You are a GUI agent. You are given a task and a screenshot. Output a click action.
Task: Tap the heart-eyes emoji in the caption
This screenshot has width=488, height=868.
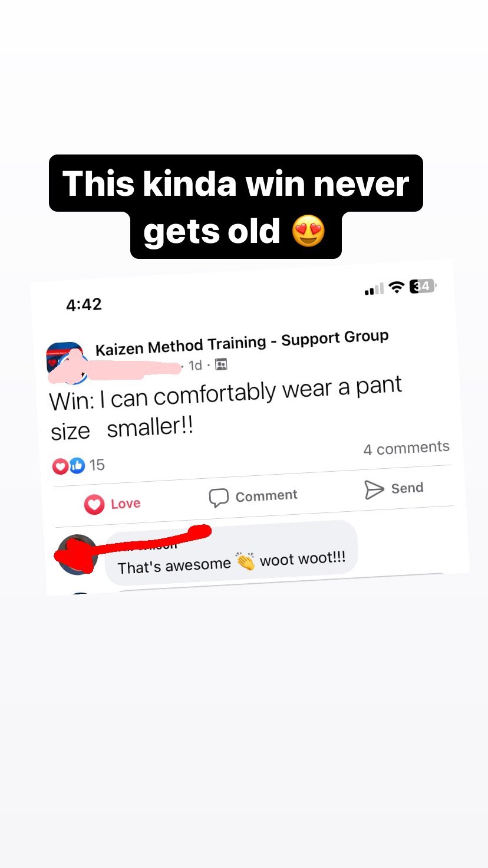pos(308,231)
